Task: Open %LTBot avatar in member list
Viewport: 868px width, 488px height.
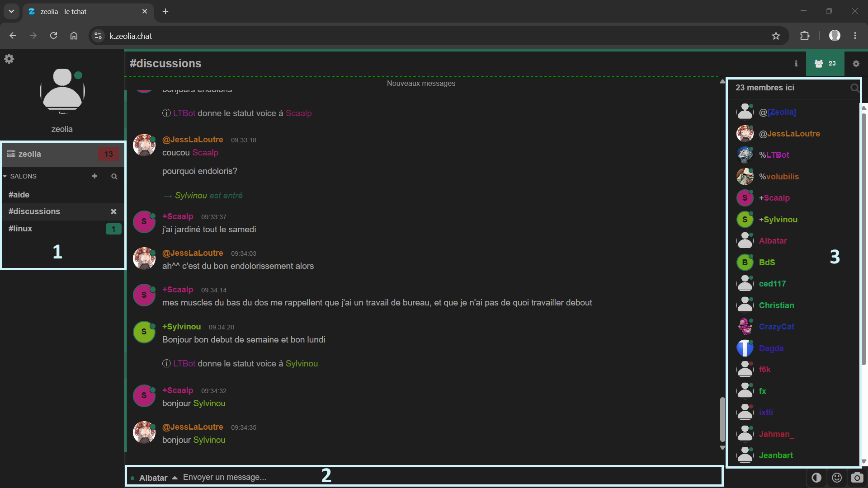Action: pos(745,155)
